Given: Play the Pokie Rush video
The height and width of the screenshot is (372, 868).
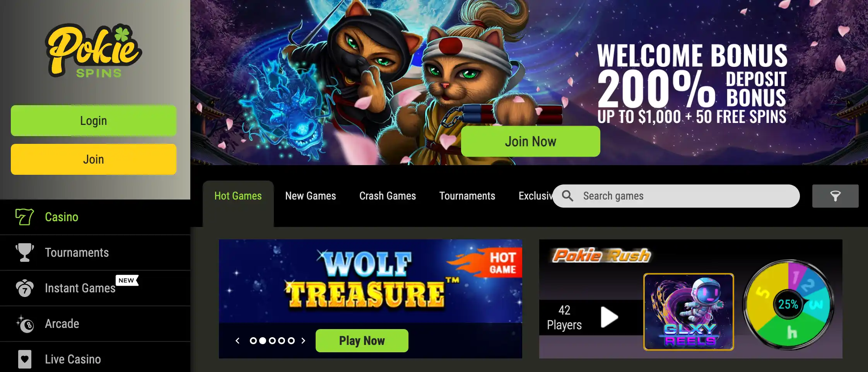Looking at the screenshot, I should pos(609,317).
